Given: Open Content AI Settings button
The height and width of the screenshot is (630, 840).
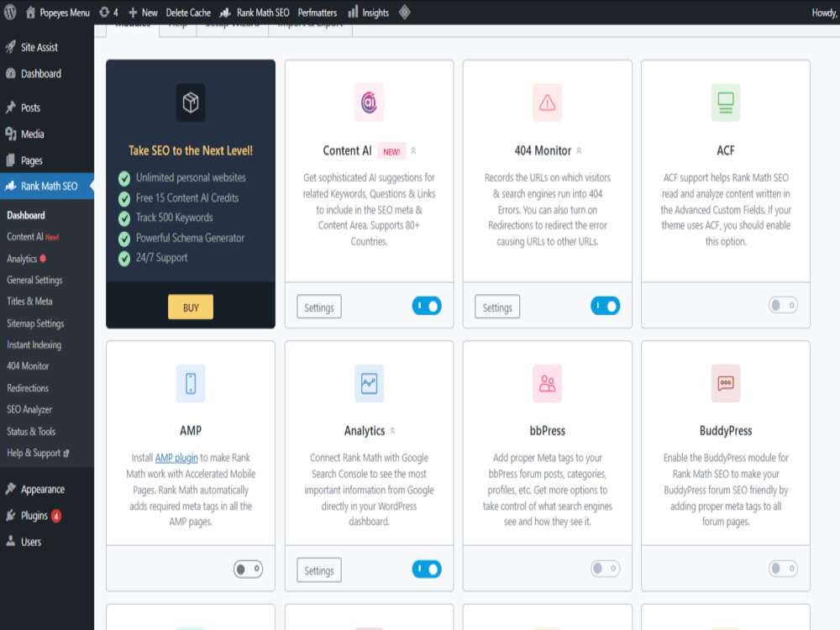Looking at the screenshot, I should (x=318, y=307).
